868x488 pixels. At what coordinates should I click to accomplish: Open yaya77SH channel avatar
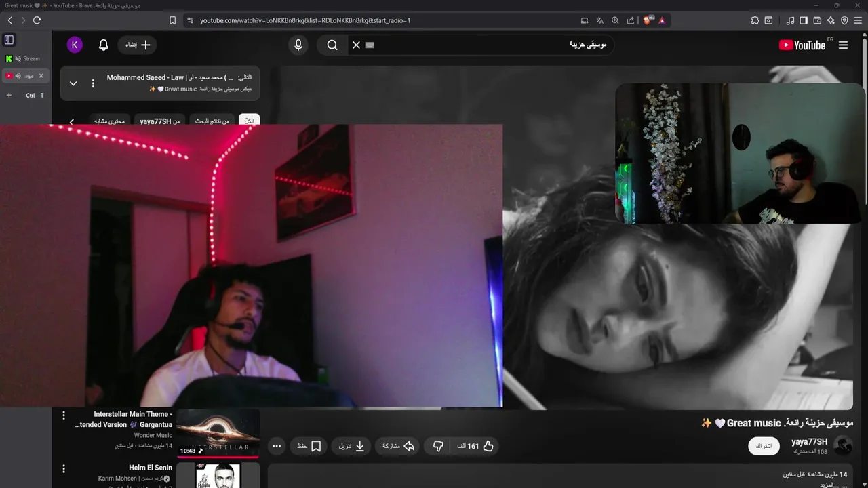point(843,446)
